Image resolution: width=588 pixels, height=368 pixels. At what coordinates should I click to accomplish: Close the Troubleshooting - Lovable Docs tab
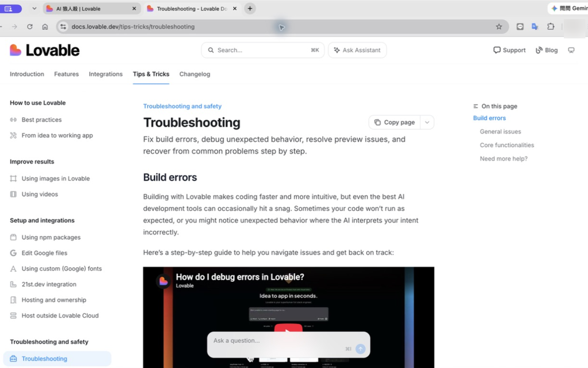pos(235,8)
